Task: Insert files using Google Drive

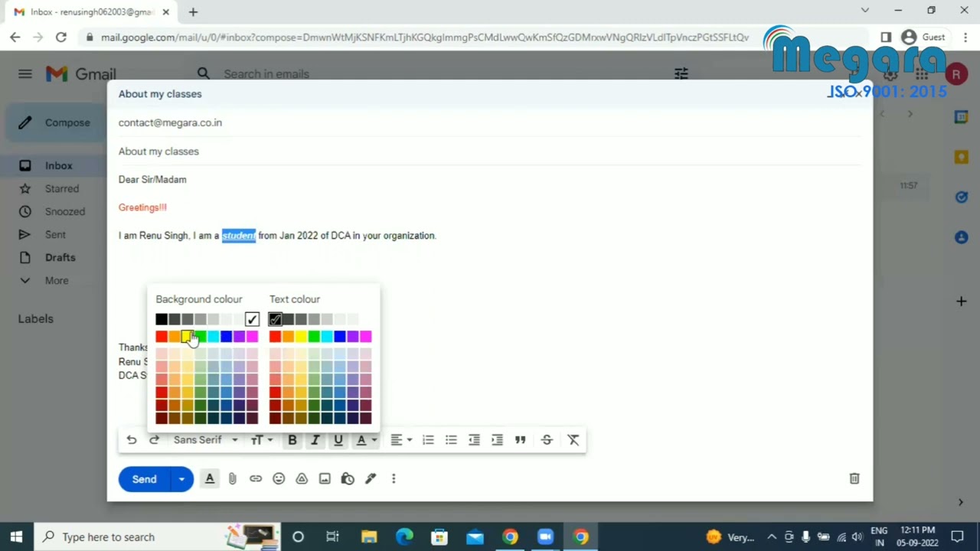Action: (302, 479)
